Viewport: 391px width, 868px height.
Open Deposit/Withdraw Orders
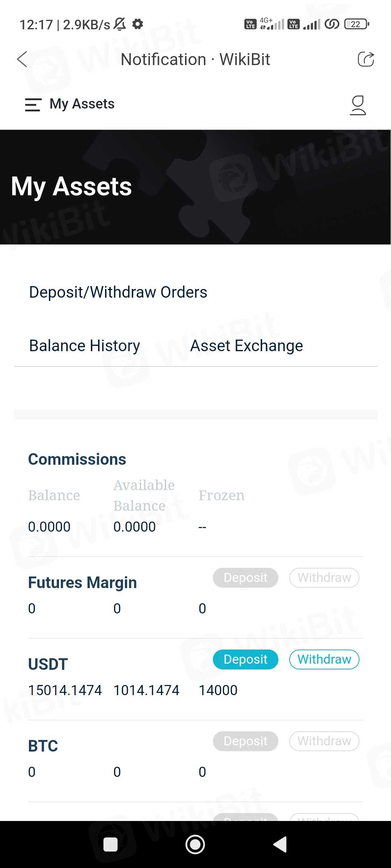point(118,292)
